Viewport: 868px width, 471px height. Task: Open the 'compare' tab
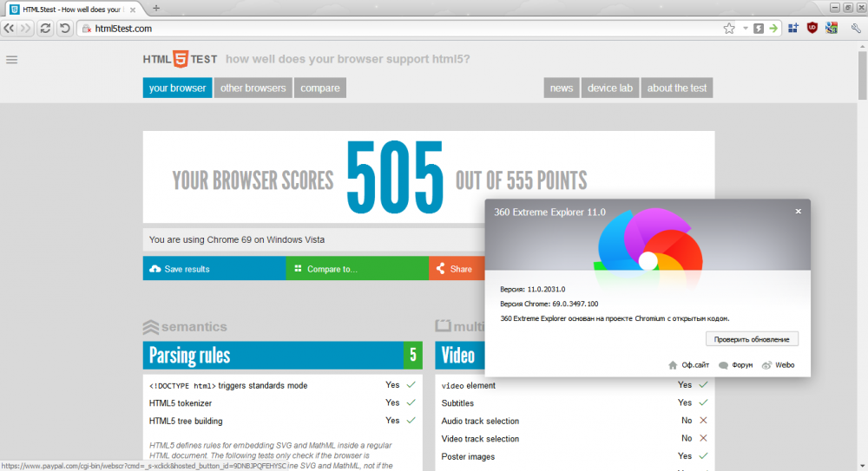pos(320,88)
